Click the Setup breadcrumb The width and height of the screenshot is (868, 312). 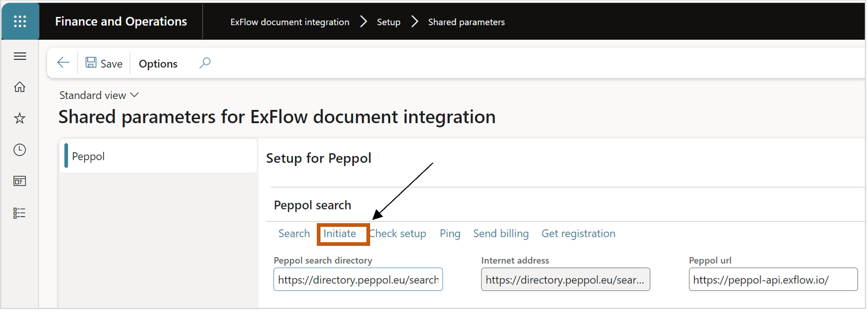pos(389,22)
